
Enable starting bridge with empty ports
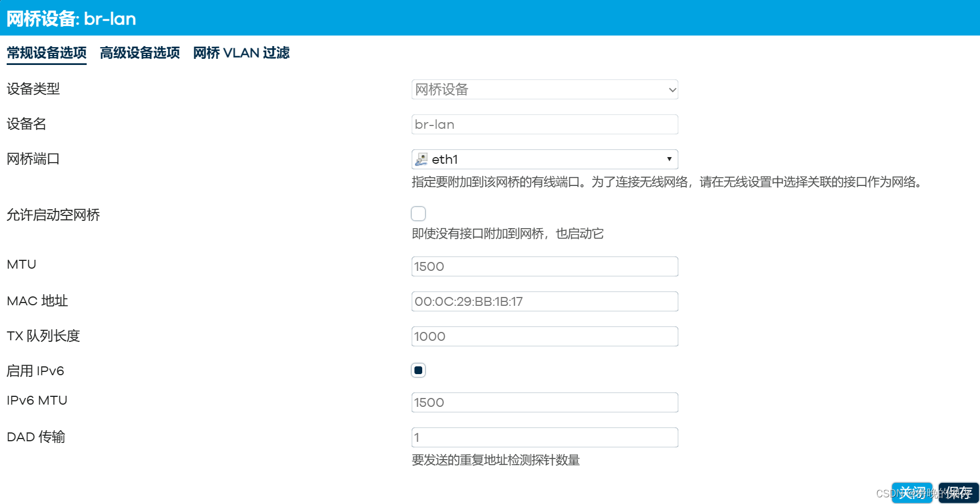tap(418, 213)
